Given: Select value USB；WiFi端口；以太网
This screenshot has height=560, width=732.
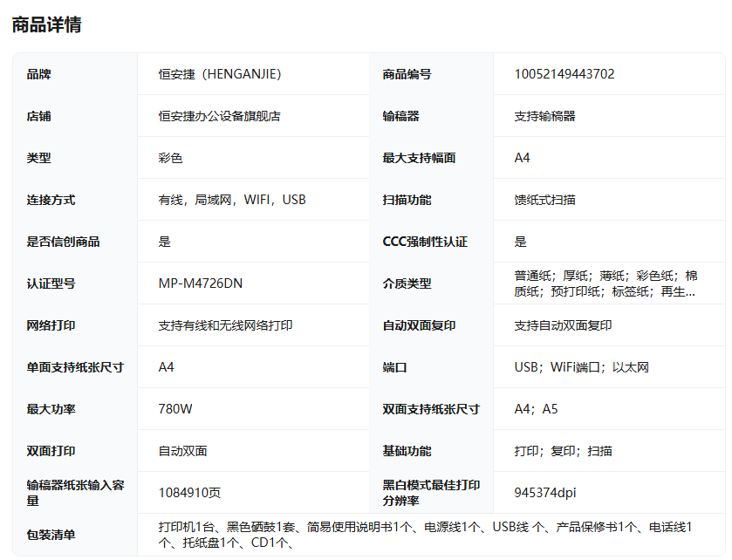Looking at the screenshot, I should pos(581,367).
